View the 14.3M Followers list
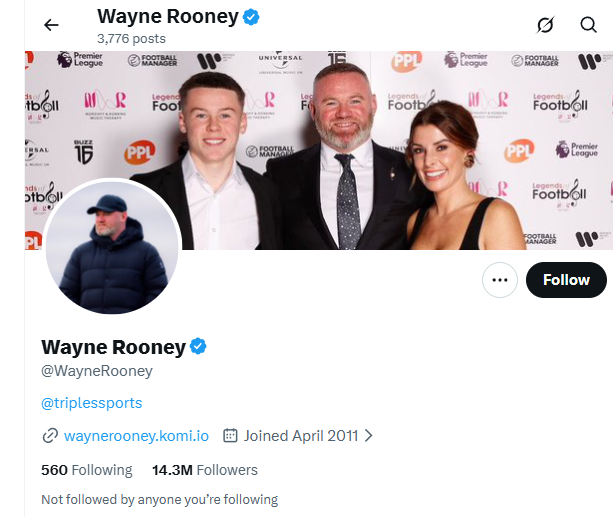Viewport: 613px width, 517px height. 205,470
